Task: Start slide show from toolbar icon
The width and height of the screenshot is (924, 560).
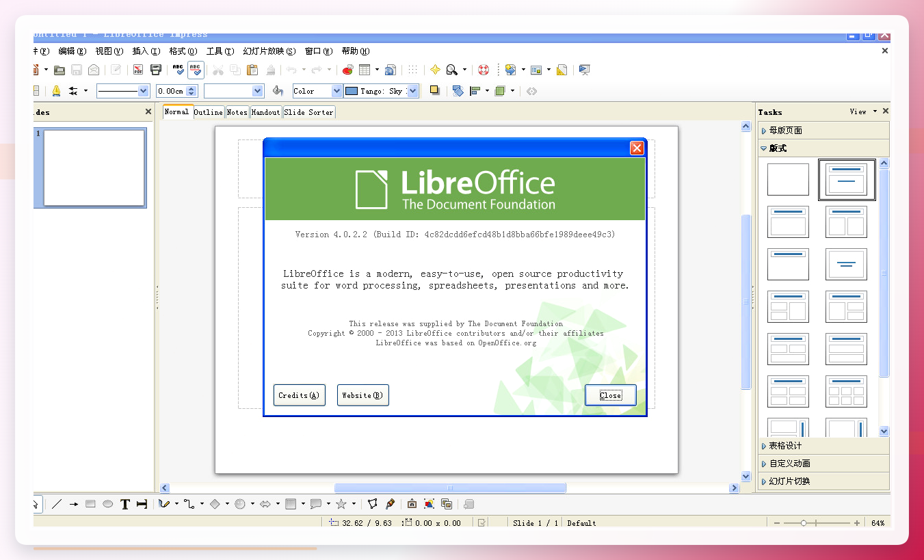Action: pos(584,70)
